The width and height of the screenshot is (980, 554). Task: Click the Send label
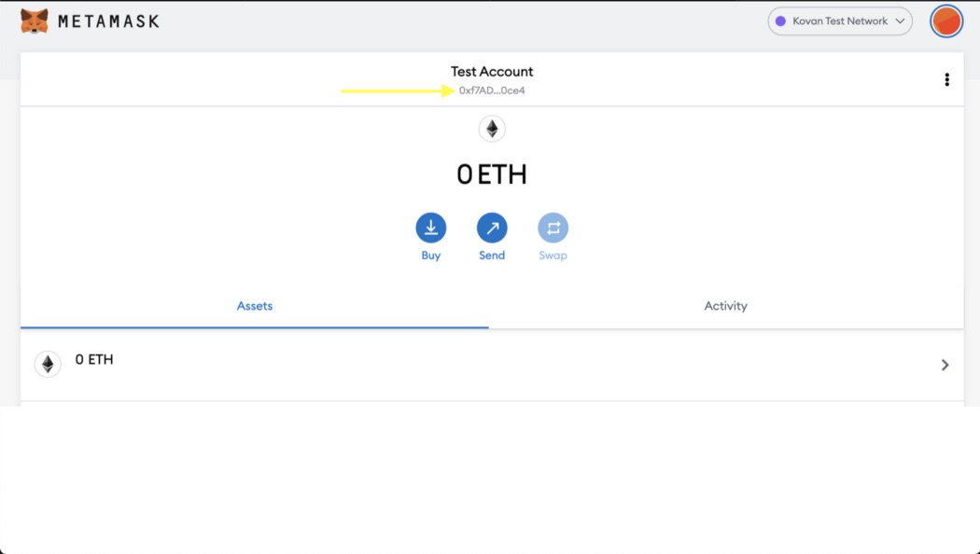(492, 256)
